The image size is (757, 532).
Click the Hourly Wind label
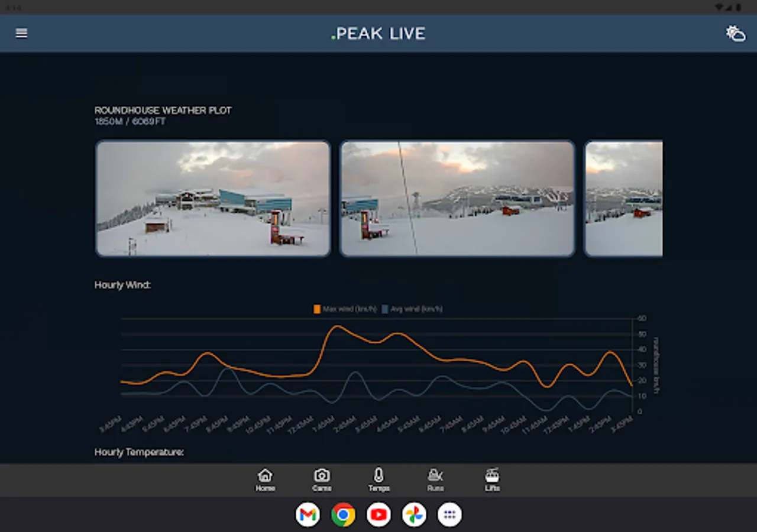[x=122, y=285]
